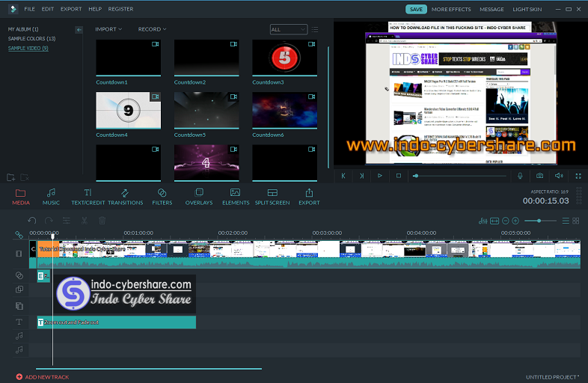Expand the Record dropdown
The height and width of the screenshot is (383, 588).
(152, 29)
